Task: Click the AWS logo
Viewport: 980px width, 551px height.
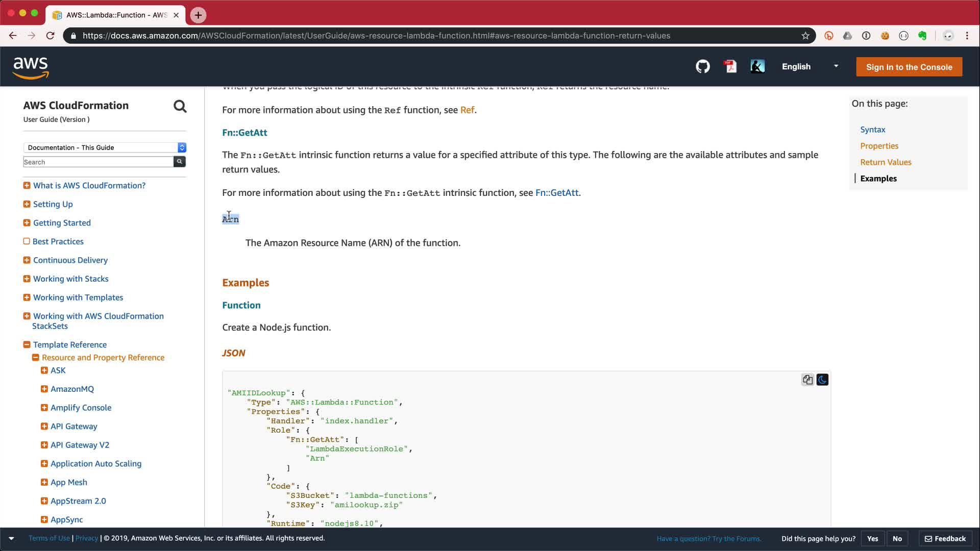Action: tap(31, 68)
